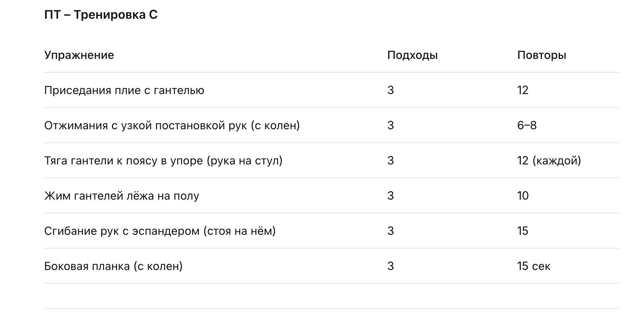Click the sets value for Приседания плие
This screenshot has height=322, width=644.
(390, 90)
